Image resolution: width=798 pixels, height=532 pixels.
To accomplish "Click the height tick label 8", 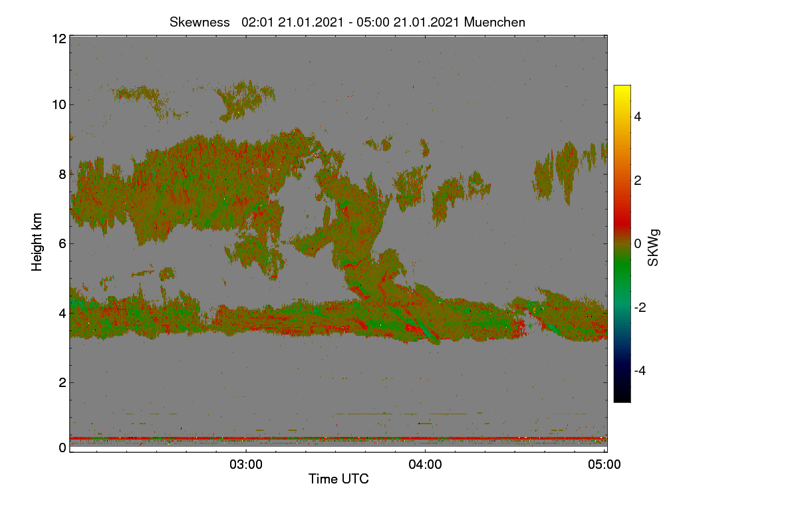I will [x=63, y=174].
